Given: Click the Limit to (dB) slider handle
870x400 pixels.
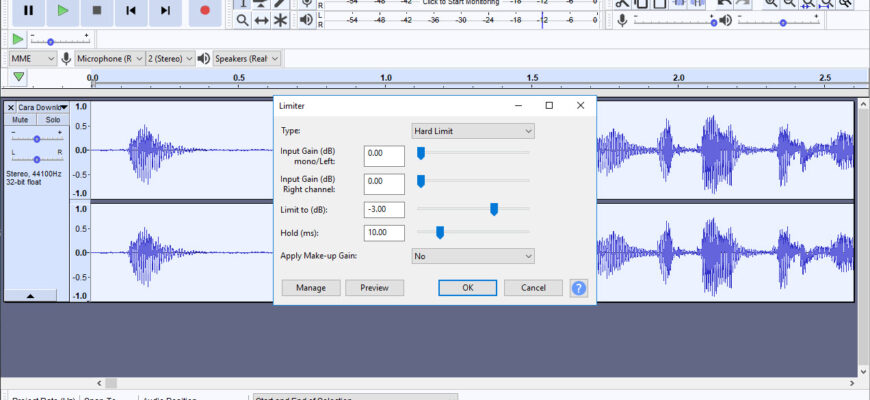Looking at the screenshot, I should point(494,209).
